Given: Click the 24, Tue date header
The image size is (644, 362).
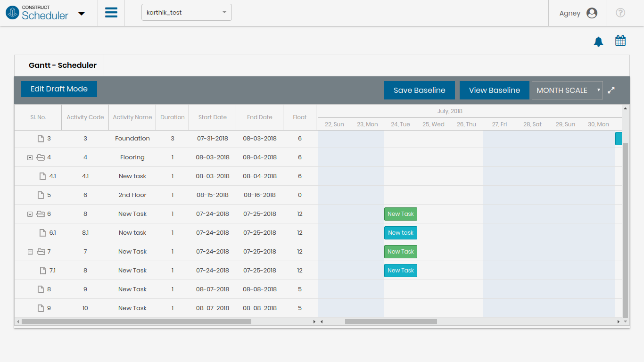Looking at the screenshot, I should pyautogui.click(x=401, y=124).
